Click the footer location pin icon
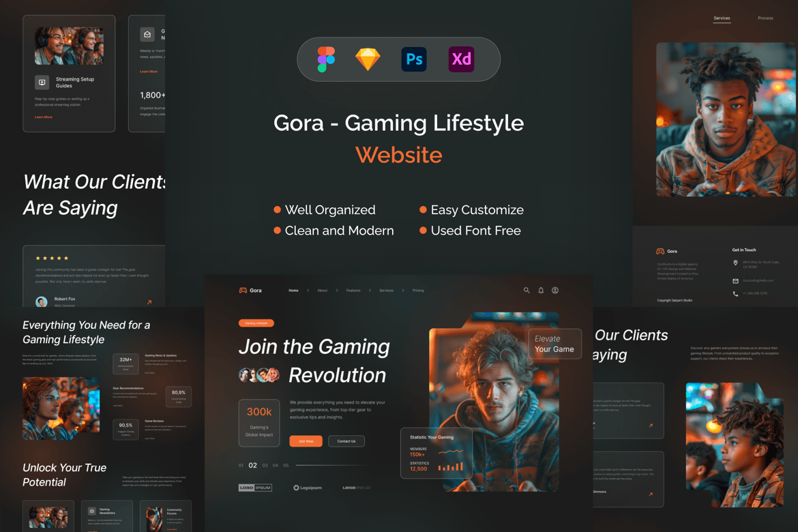 click(735, 263)
